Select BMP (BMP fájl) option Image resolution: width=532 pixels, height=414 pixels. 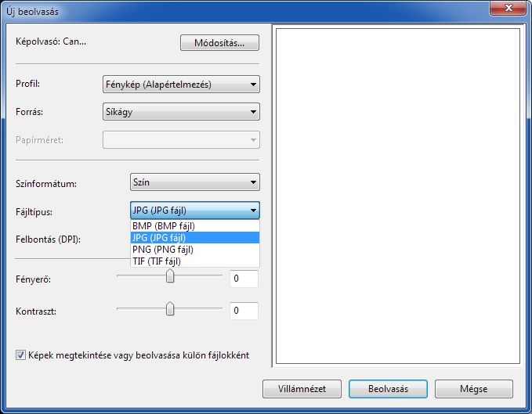(195, 225)
